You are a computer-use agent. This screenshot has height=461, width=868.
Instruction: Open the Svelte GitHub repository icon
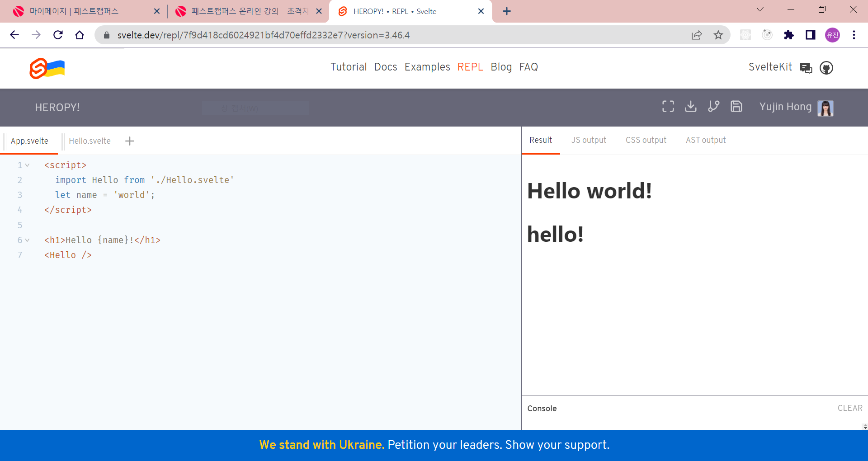[826, 68]
